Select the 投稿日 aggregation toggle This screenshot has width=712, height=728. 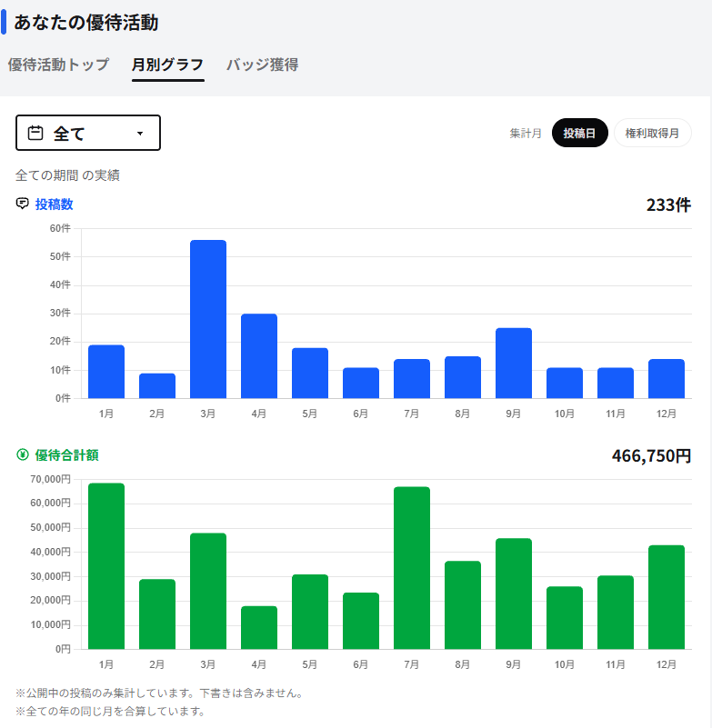[x=579, y=133]
